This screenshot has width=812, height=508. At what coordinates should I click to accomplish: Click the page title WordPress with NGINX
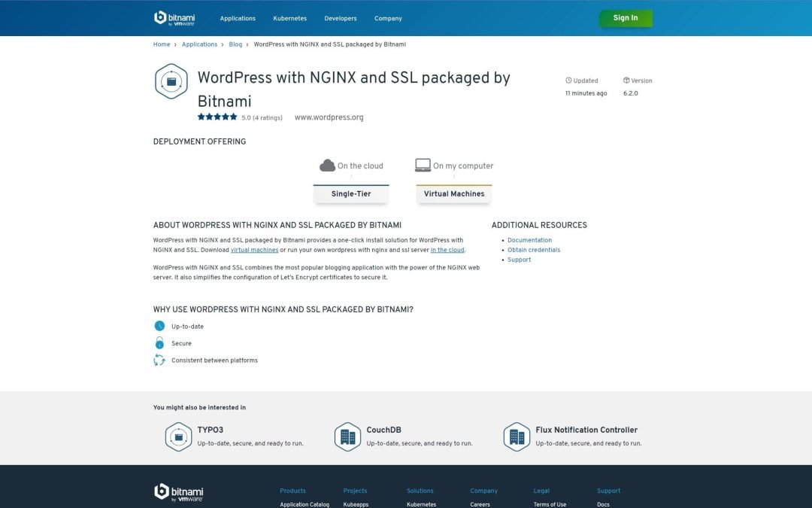click(353, 89)
